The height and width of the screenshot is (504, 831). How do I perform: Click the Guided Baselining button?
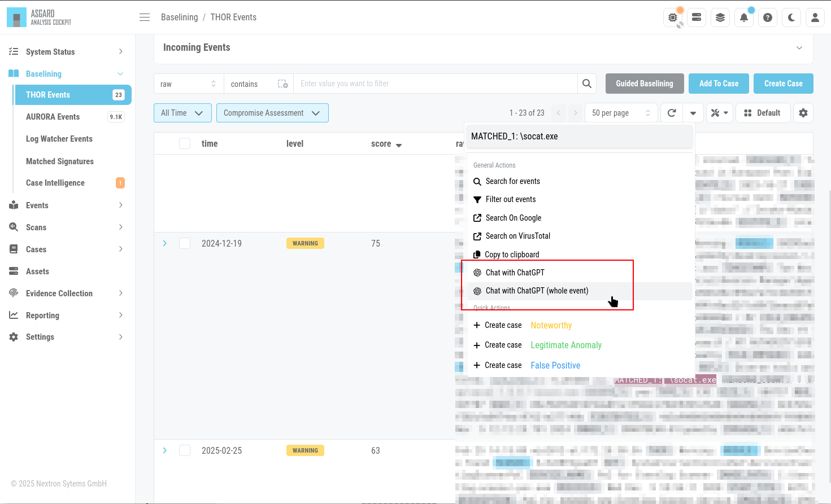(645, 84)
